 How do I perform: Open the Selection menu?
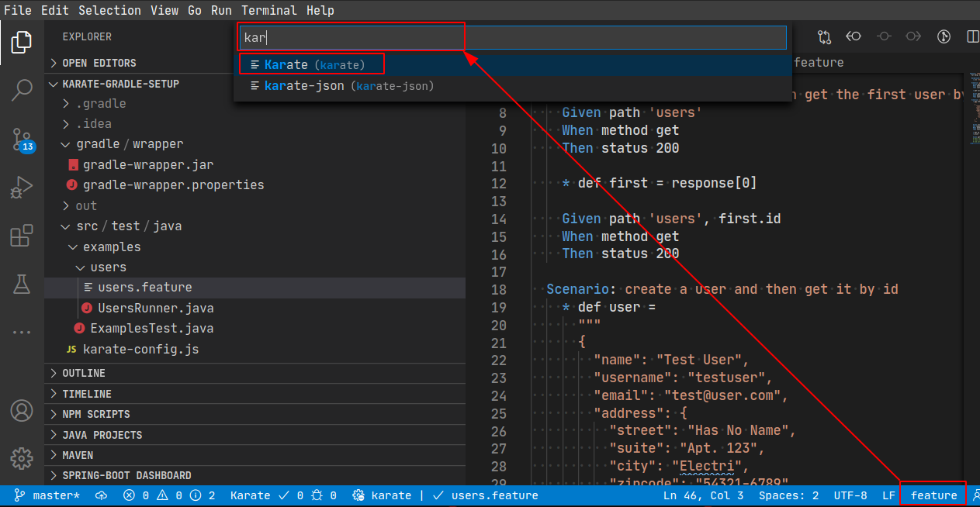tap(109, 10)
